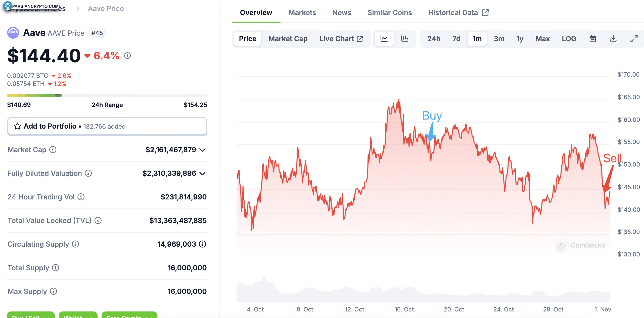Click the $13,363,487,885 TVL value
The width and height of the screenshot is (644, 318).
pos(178,221)
